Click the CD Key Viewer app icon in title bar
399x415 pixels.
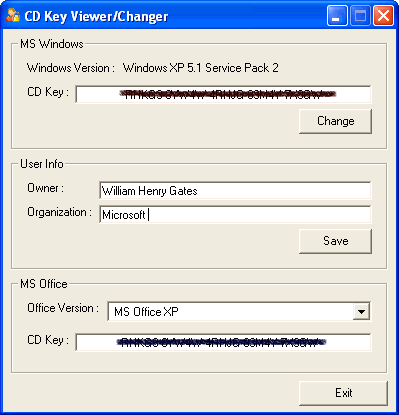(x=13, y=16)
